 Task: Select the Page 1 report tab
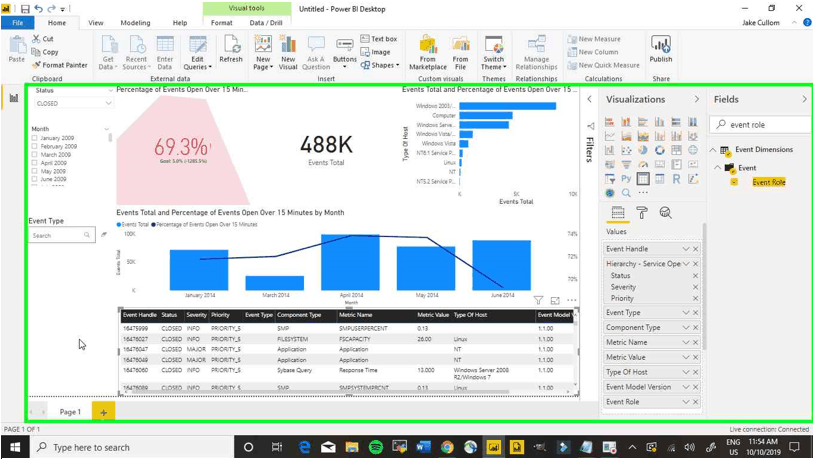coord(70,412)
